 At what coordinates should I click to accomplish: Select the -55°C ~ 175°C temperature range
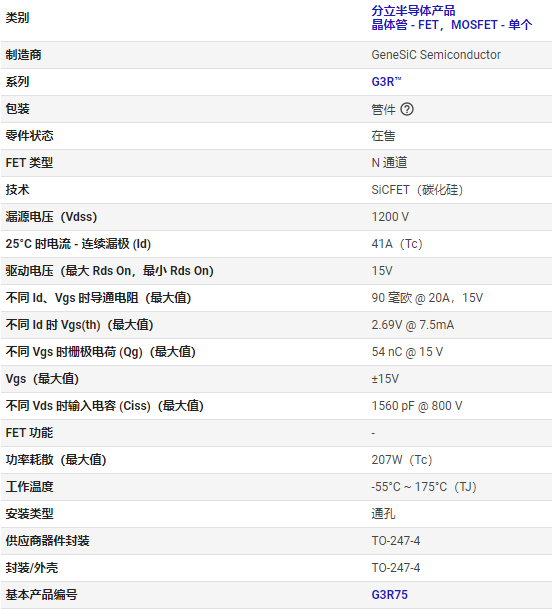point(424,487)
